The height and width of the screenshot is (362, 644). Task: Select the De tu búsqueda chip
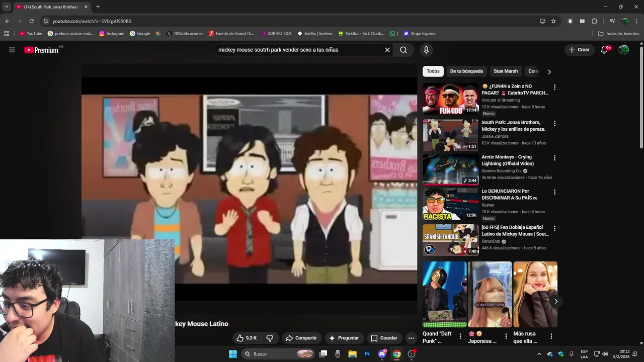[x=466, y=71]
